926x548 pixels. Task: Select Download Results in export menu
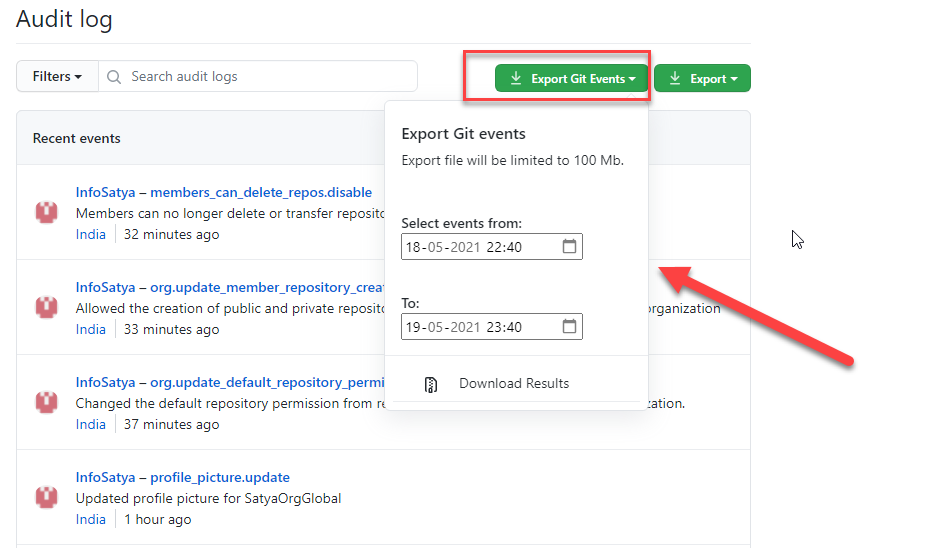513,384
